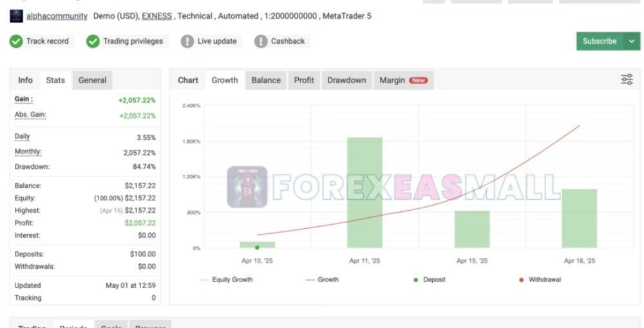Click the Live update exclamation icon
The height and width of the screenshot is (328, 644).
coord(187,41)
